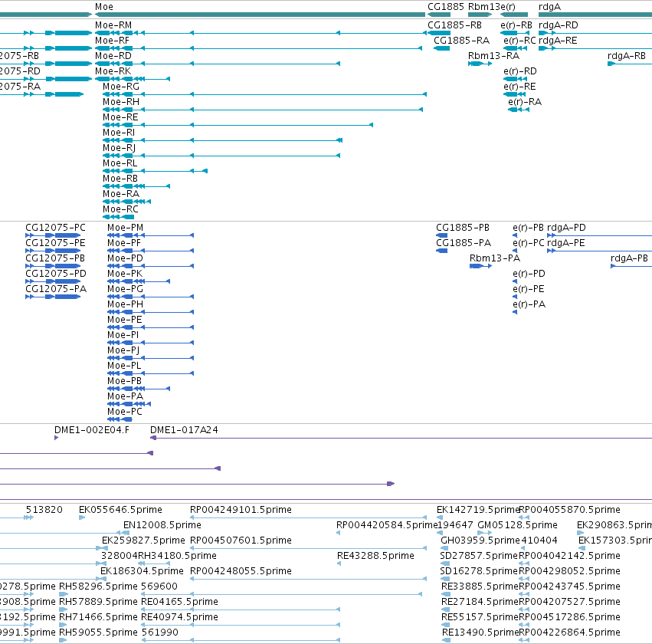
Task: Click the EK055646.5prime EST label
Action: (120, 510)
